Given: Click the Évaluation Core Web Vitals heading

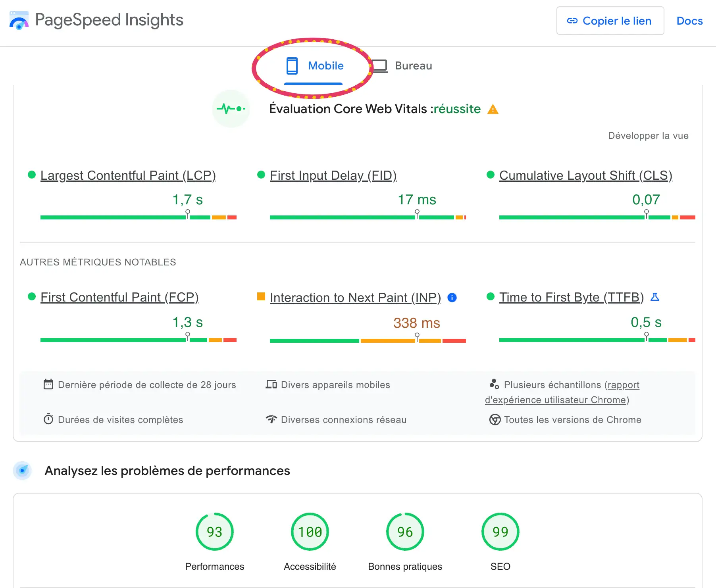Looking at the screenshot, I should pos(375,109).
